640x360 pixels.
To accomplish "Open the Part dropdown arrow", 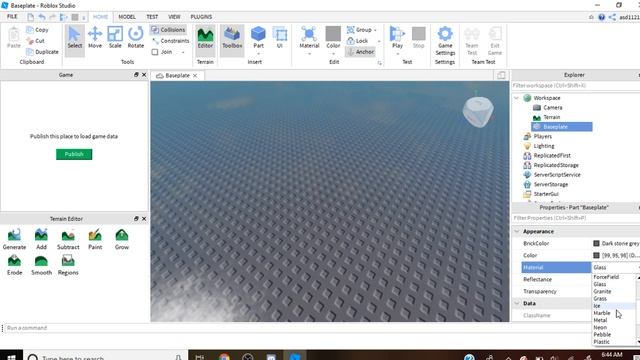I will (x=258, y=53).
